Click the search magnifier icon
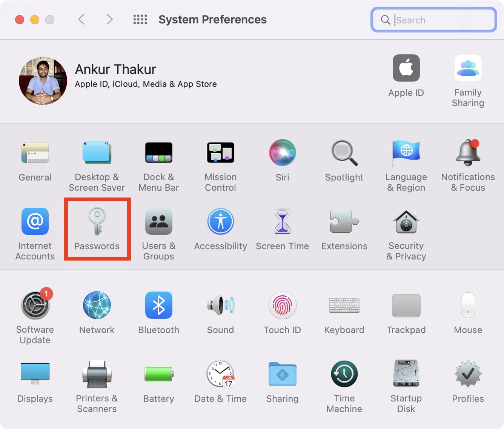This screenshot has height=429, width=504. 385,20
